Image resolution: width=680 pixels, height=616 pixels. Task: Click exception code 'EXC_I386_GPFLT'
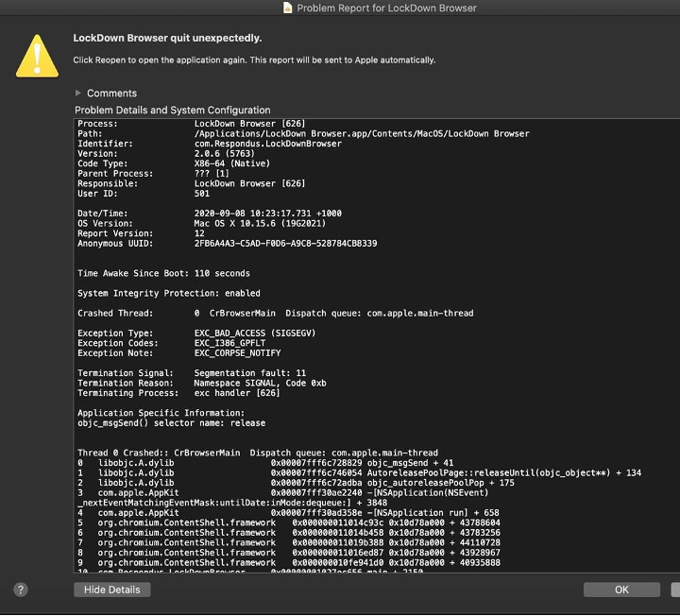(x=229, y=343)
